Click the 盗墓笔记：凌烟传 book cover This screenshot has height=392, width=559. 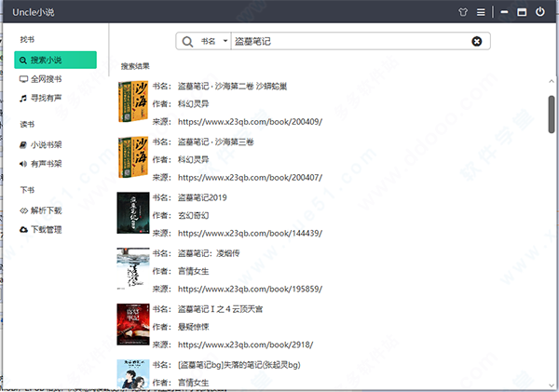(x=133, y=268)
